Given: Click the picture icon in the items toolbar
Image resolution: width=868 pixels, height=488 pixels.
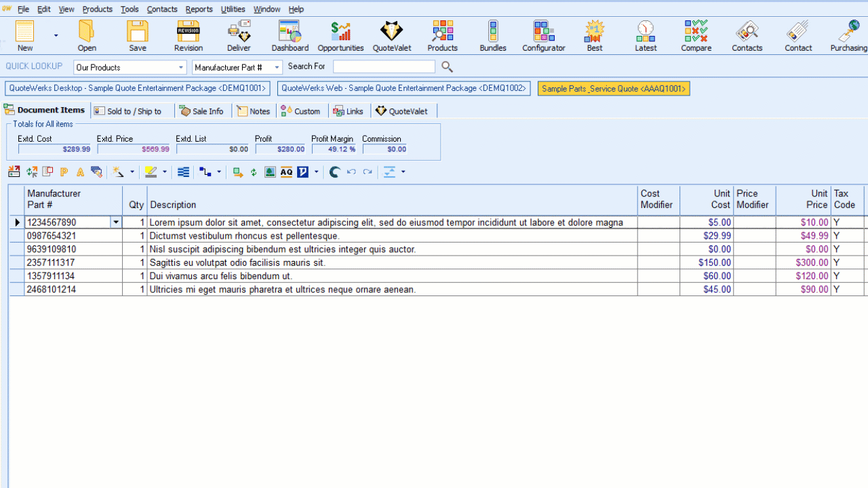Looking at the screenshot, I should [x=270, y=172].
